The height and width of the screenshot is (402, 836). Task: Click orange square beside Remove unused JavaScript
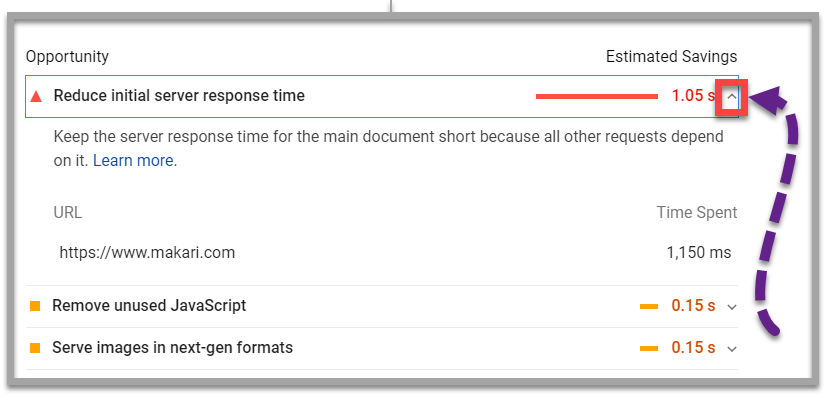(x=35, y=306)
